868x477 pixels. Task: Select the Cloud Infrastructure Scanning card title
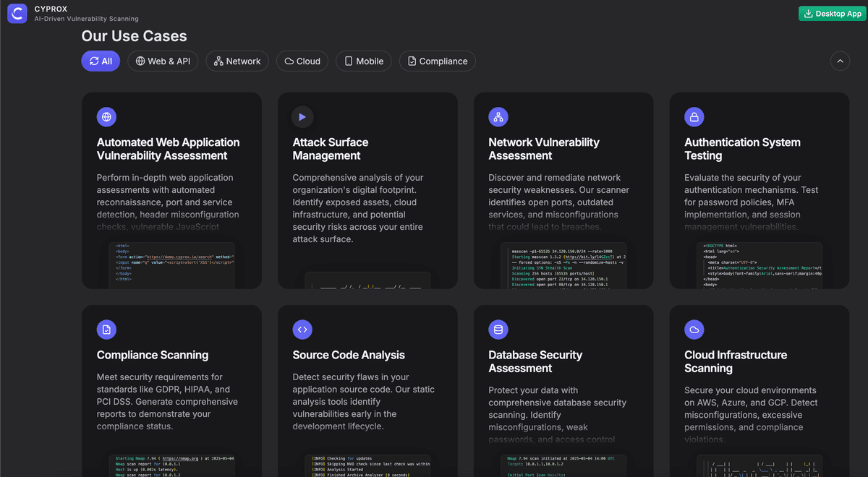(736, 361)
